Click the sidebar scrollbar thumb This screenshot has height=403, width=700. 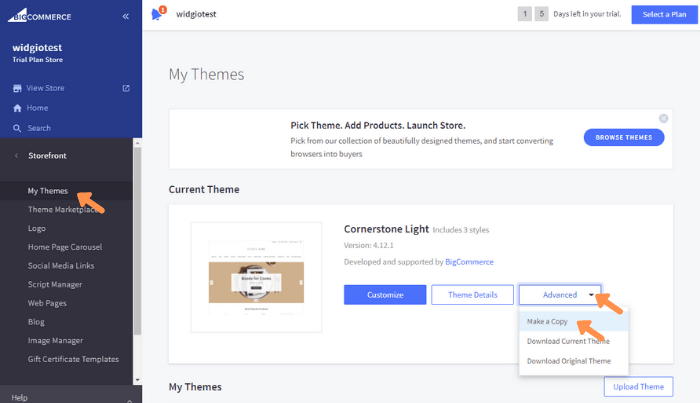[x=138, y=241]
